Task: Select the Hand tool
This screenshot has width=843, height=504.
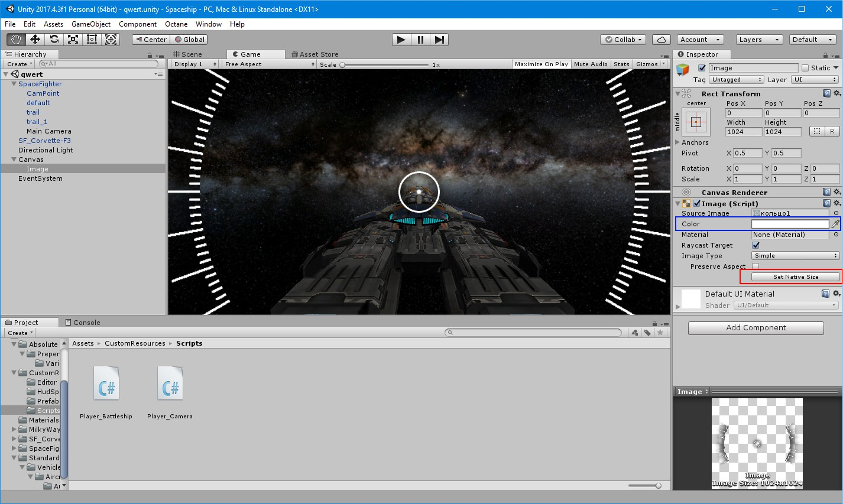Action: [16, 40]
